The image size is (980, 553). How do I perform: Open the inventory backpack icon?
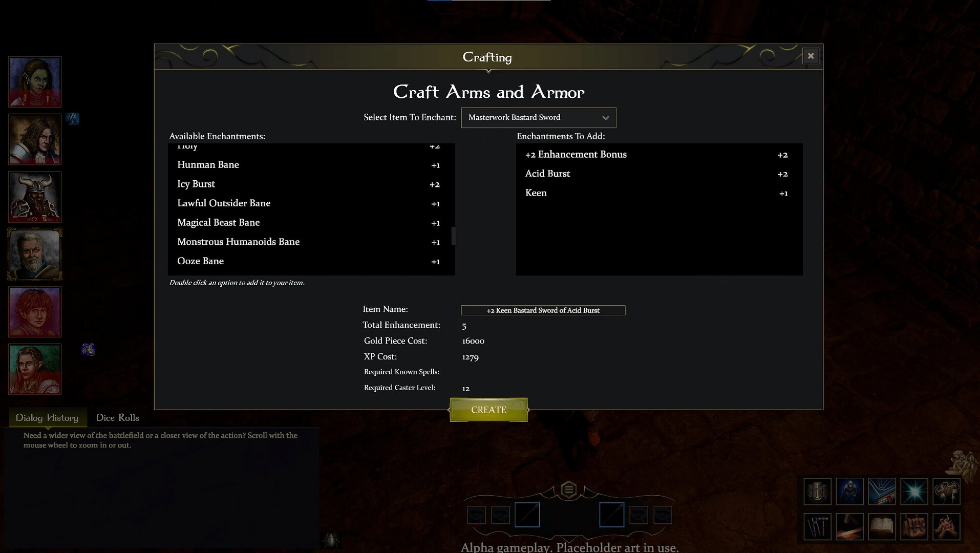point(914,526)
